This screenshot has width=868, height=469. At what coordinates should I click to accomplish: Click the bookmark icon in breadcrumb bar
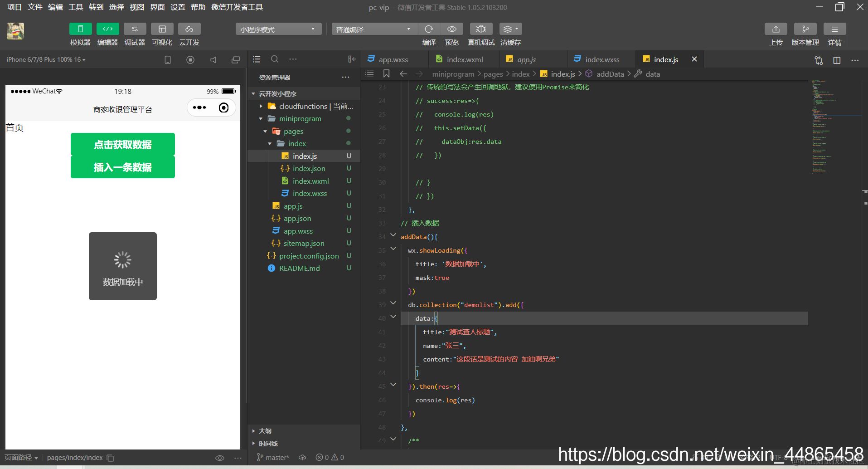point(386,73)
